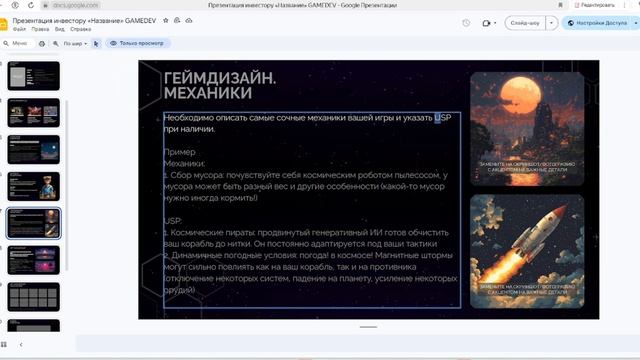Click the browser bookmark icon
This screenshot has width=640, height=360.
tap(560, 5)
